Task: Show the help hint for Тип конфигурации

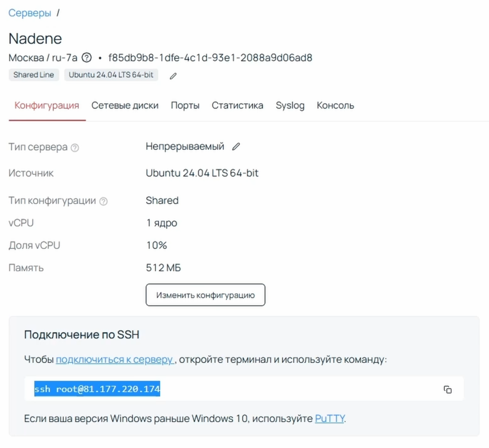Action: pyautogui.click(x=104, y=201)
